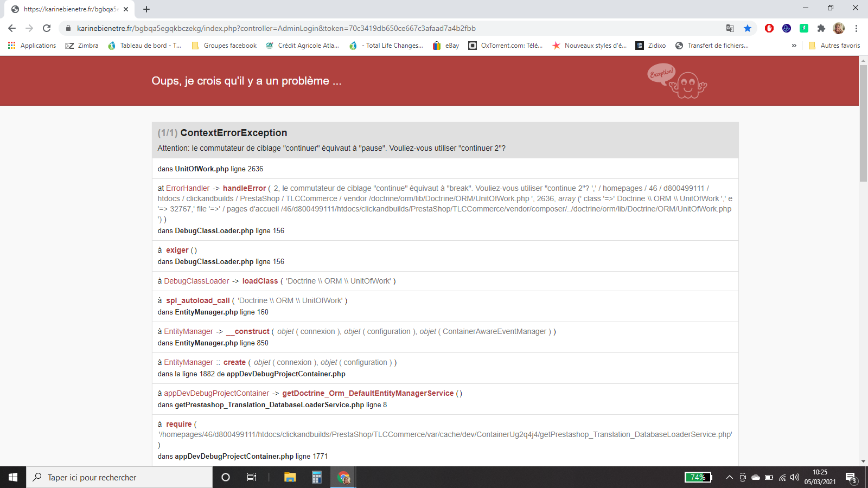
Task: View site security lock info
Action: click(x=68, y=28)
